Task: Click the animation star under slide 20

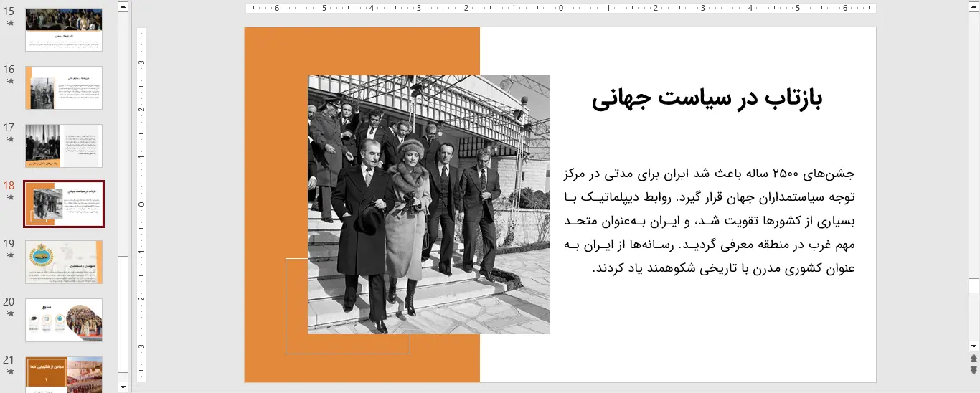Action: [x=10, y=313]
